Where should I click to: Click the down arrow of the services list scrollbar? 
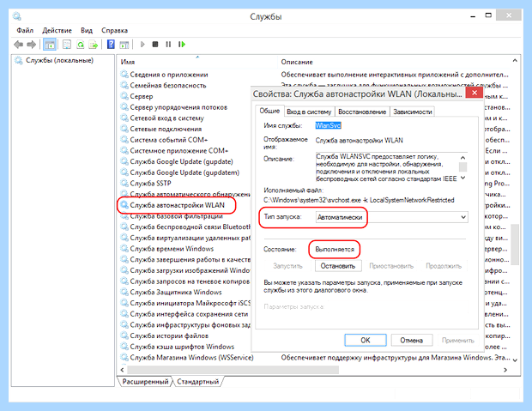515,360
